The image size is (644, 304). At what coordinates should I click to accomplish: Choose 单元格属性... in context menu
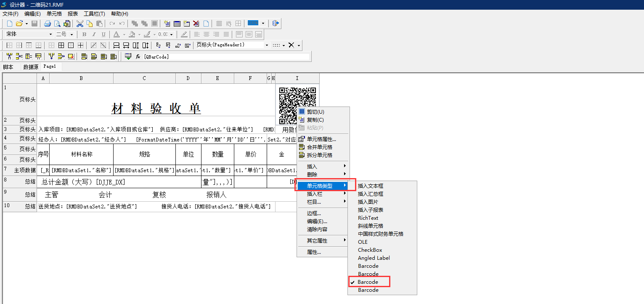click(x=321, y=139)
